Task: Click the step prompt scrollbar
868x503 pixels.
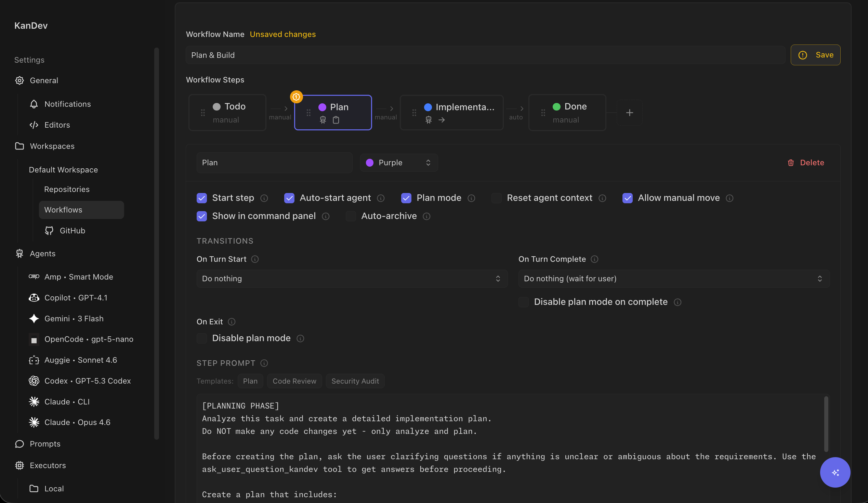Action: coord(826,424)
